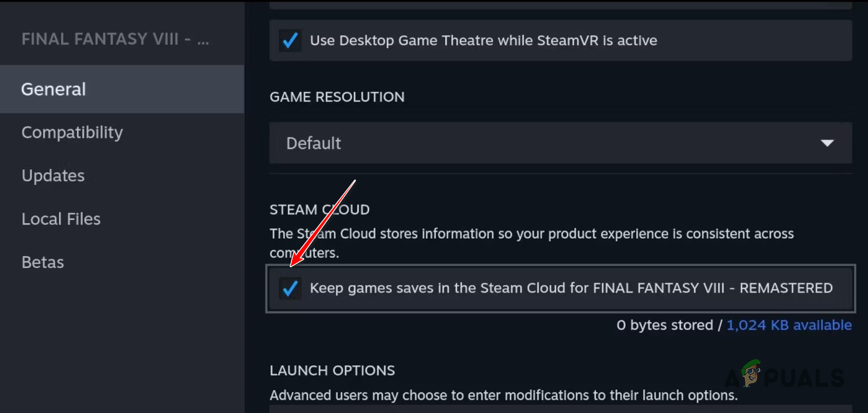Image resolution: width=868 pixels, height=413 pixels.
Task: Expand the Default resolution selector
Action: tap(560, 143)
